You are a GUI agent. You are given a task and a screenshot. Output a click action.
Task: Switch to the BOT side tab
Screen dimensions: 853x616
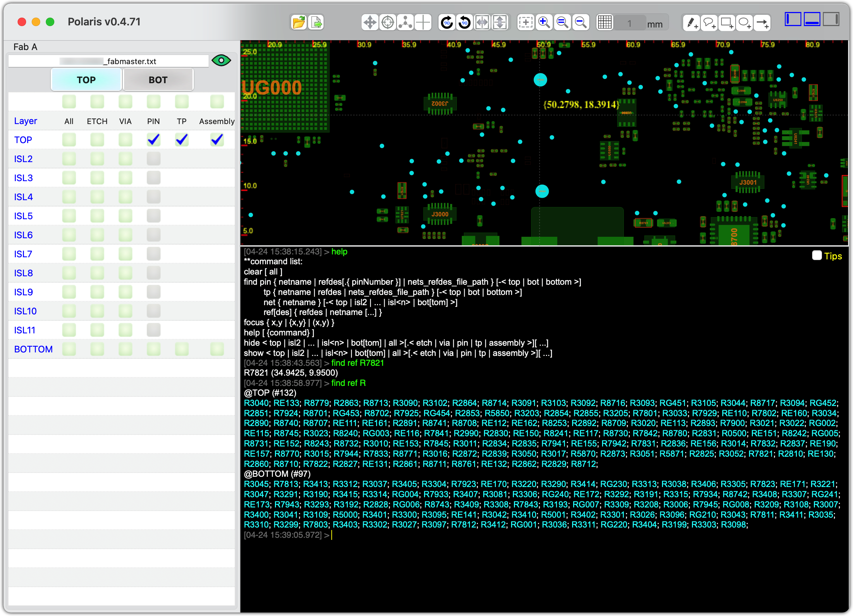click(x=158, y=80)
